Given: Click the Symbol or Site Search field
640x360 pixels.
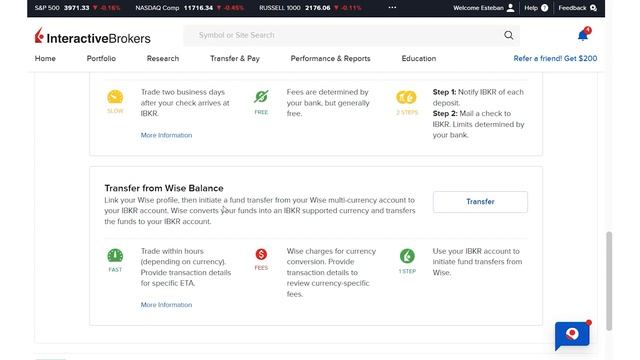Looking at the screenshot, I should 351,36.
